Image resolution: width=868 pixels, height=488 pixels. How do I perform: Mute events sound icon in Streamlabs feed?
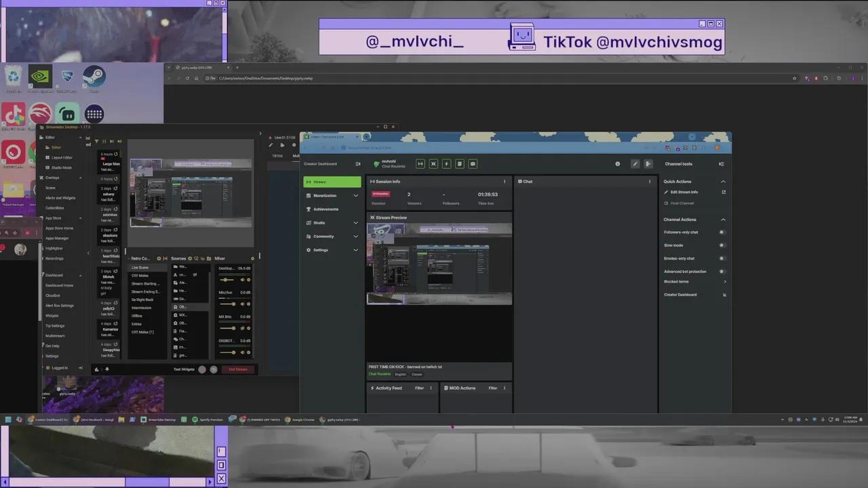pos(119,141)
